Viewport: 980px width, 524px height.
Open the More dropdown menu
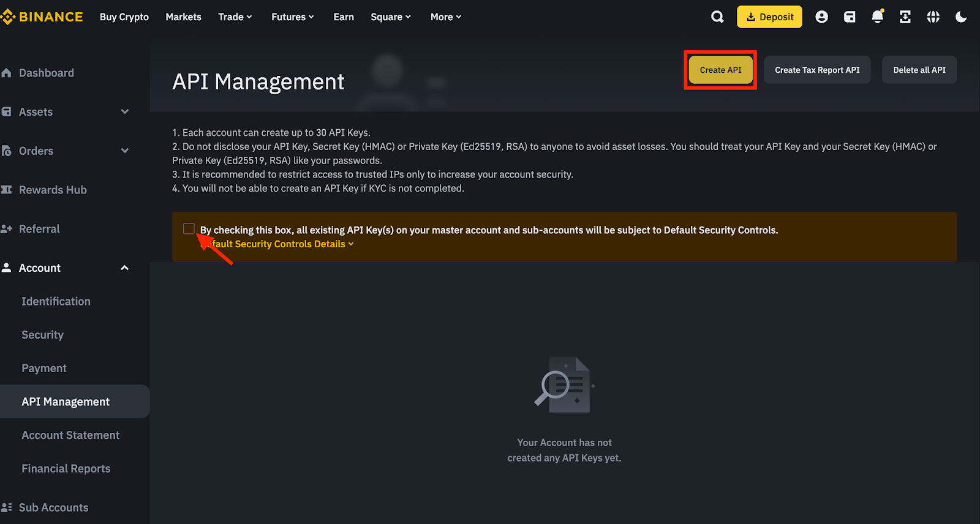[x=446, y=17]
